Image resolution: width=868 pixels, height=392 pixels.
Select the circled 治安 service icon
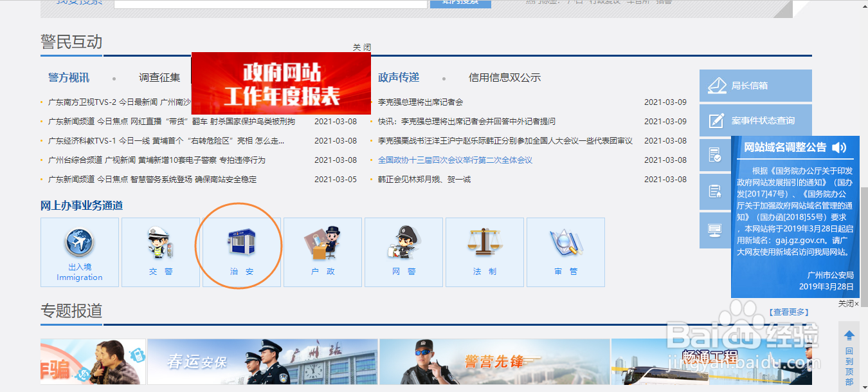pos(241,252)
